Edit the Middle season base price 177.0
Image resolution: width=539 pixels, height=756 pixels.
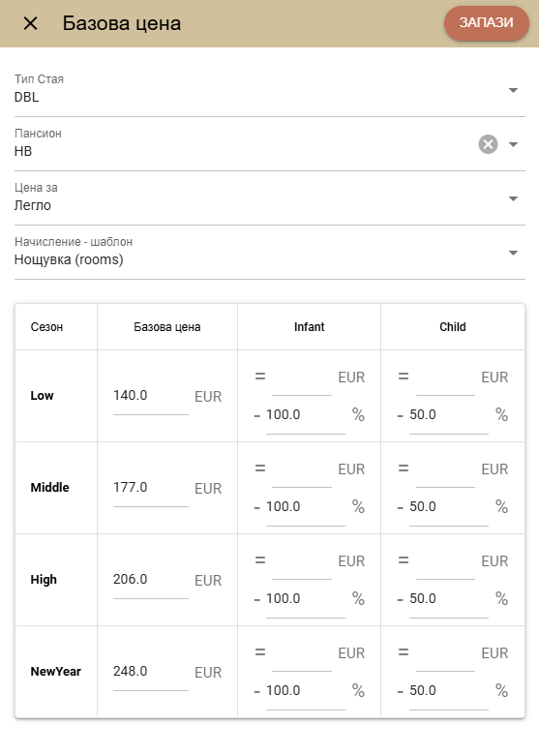150,488
